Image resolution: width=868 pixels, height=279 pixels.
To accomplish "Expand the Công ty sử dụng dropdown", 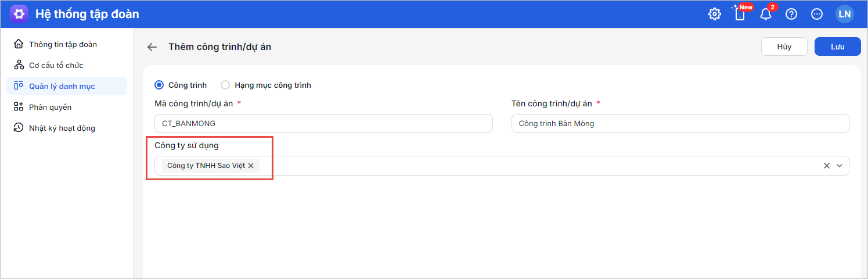I will [840, 166].
